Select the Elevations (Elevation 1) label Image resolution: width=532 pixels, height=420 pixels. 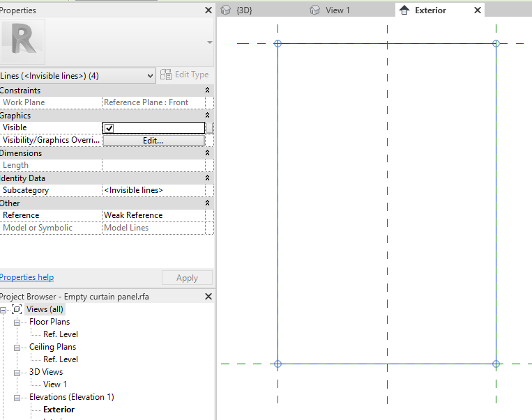click(x=72, y=397)
